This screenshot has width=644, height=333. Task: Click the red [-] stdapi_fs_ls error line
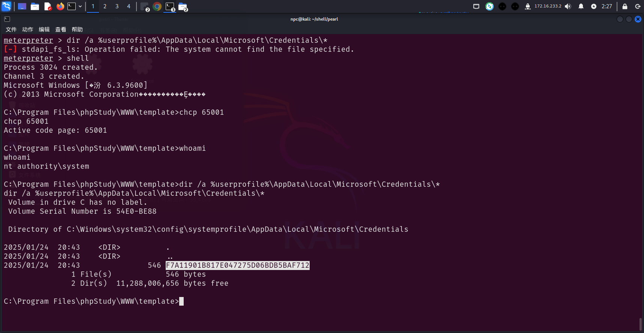point(179,49)
